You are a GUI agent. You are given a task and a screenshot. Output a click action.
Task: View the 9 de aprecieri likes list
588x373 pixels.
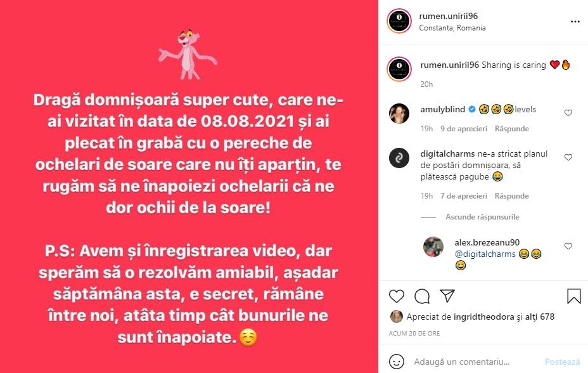coord(464,129)
